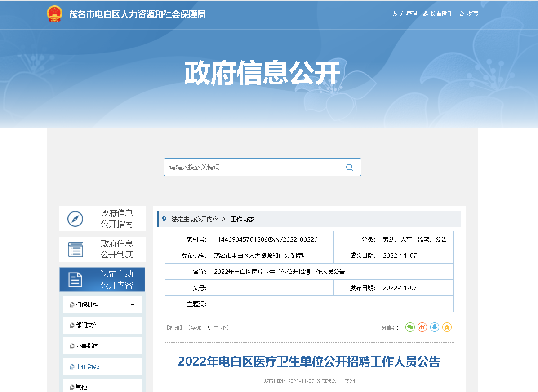Share the article to Weibo

coord(422,327)
